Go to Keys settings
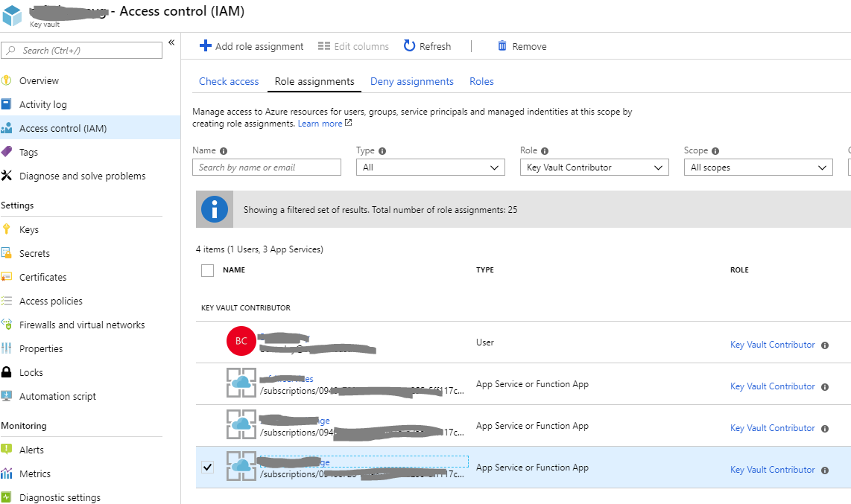The image size is (851, 504). (x=29, y=229)
